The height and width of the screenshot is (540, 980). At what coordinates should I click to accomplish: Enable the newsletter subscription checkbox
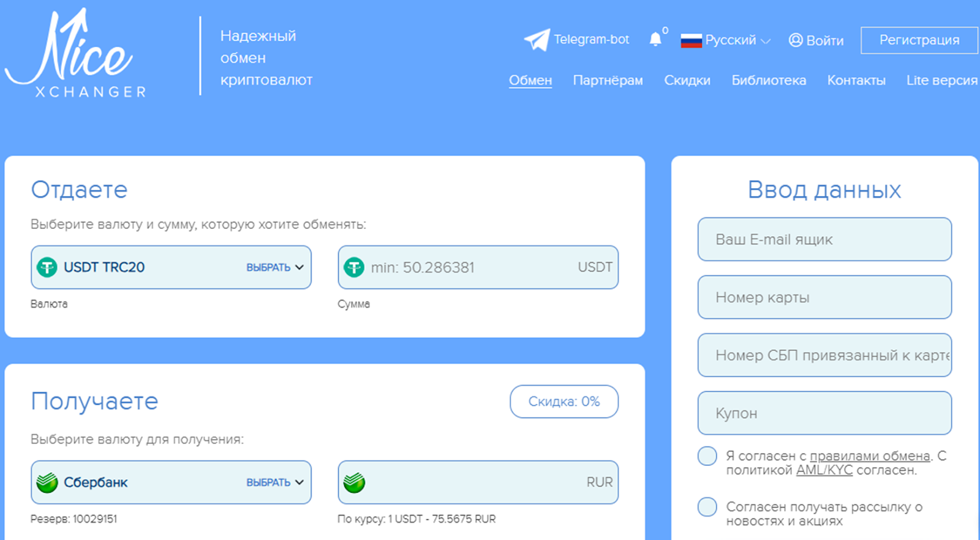[707, 507]
